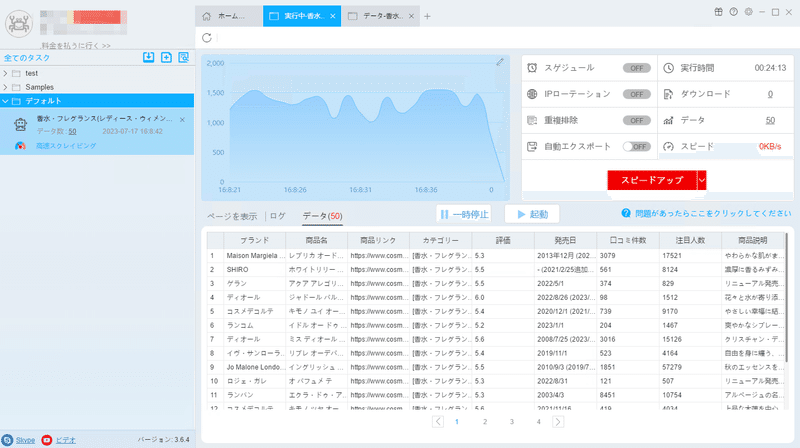Open the ページを表示 tab
This screenshot has height=448, width=800.
click(x=232, y=216)
